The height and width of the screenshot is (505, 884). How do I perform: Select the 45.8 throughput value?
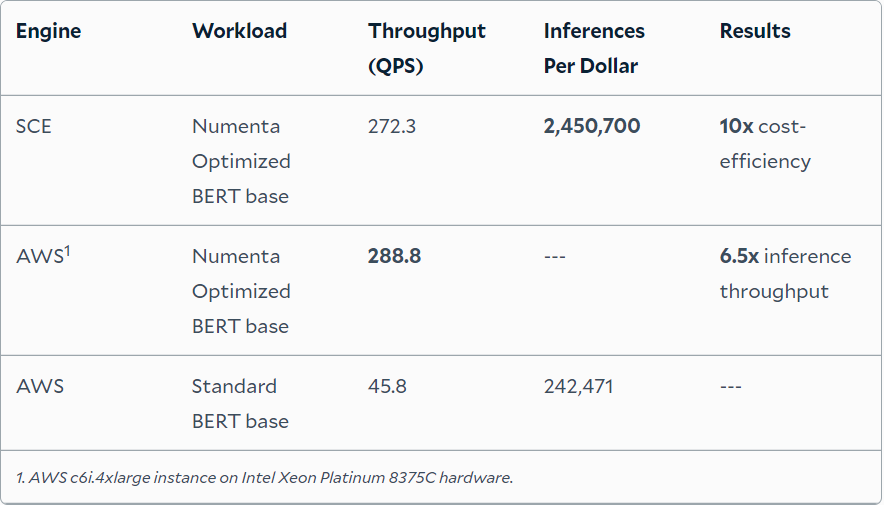click(x=387, y=386)
